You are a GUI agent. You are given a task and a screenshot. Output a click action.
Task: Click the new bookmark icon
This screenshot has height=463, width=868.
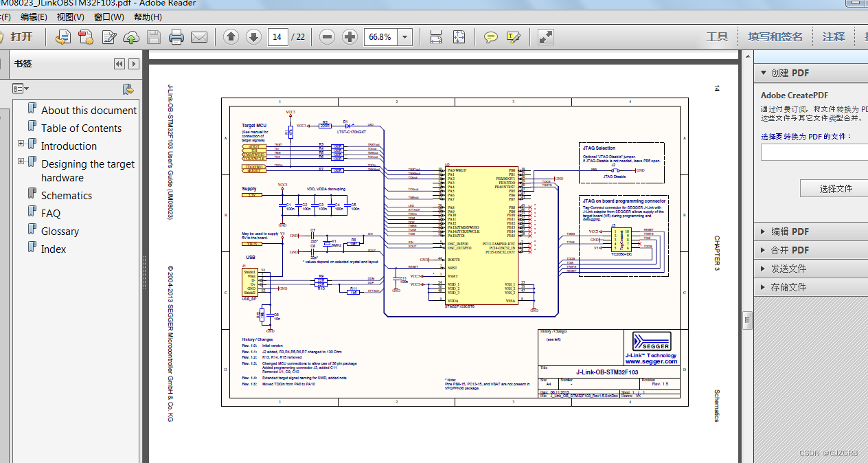click(128, 89)
